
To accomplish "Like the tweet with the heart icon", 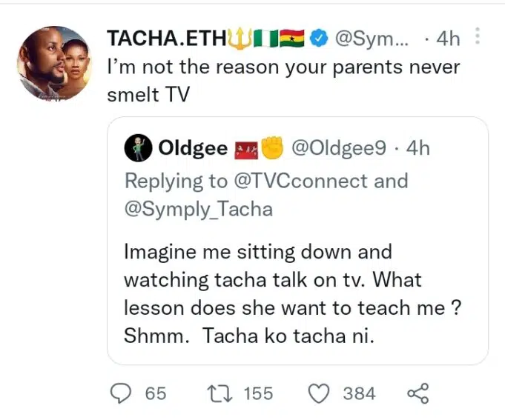I will 319,393.
